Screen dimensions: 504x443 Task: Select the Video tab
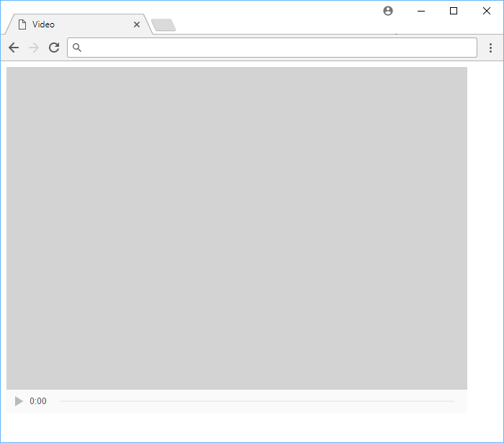point(77,24)
